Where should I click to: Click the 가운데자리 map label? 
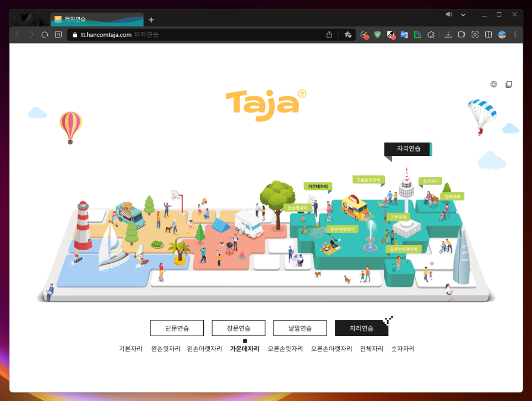click(x=318, y=187)
